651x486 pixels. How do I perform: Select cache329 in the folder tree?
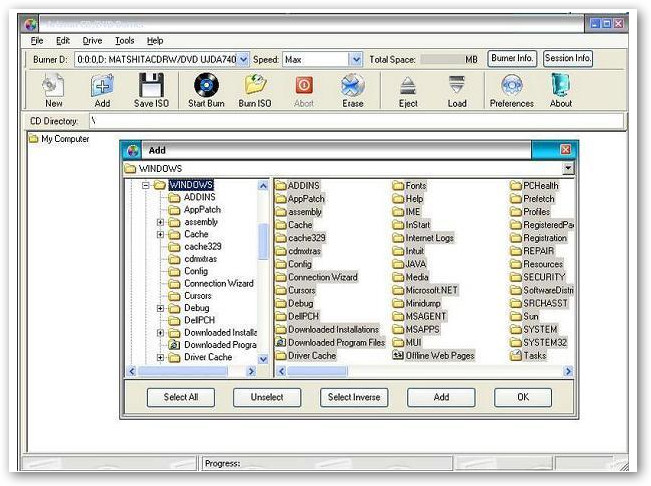(x=203, y=247)
